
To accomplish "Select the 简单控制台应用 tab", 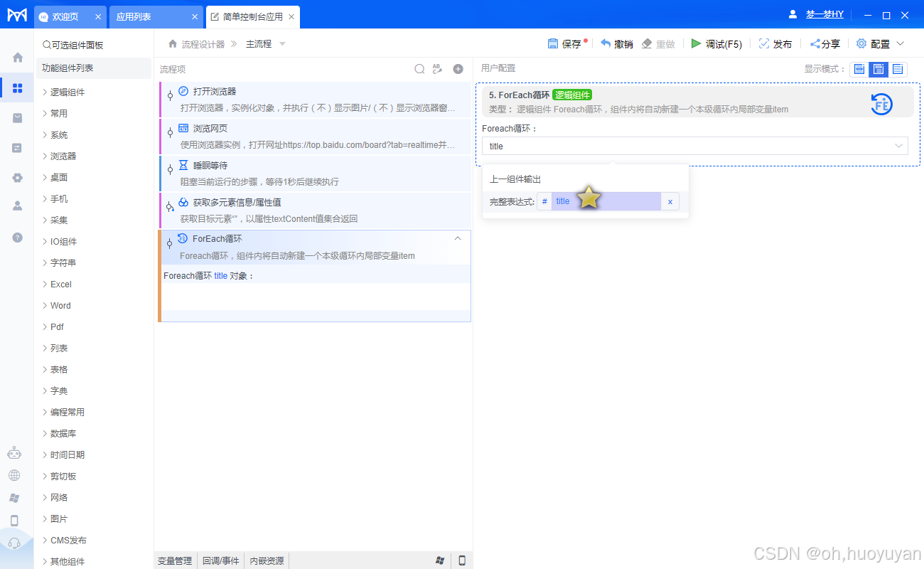I will tap(252, 16).
